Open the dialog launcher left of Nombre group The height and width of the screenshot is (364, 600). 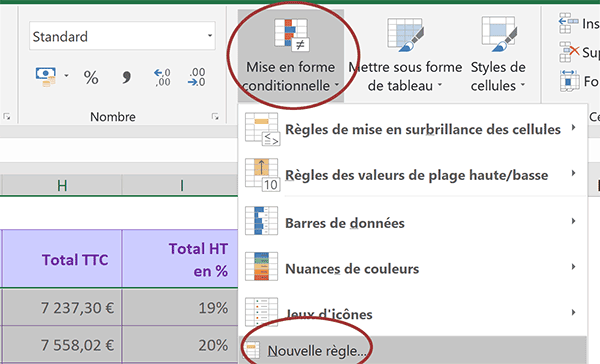tap(7, 116)
